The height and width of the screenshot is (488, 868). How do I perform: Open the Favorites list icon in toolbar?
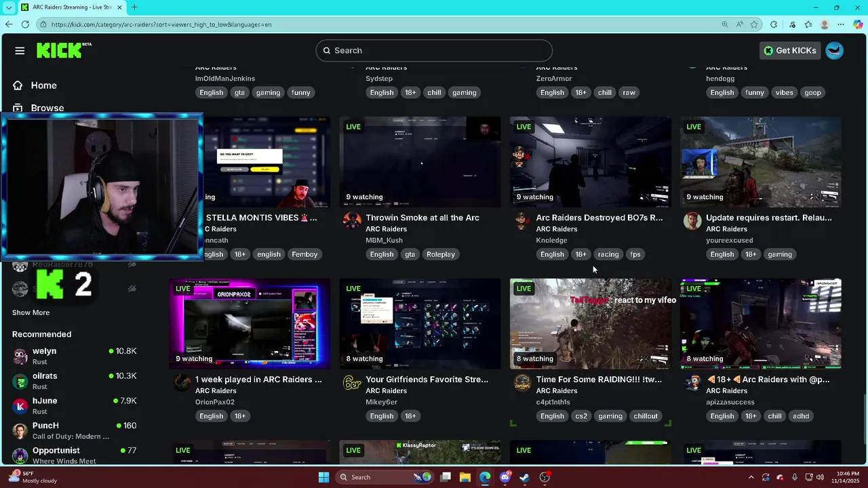808,24
